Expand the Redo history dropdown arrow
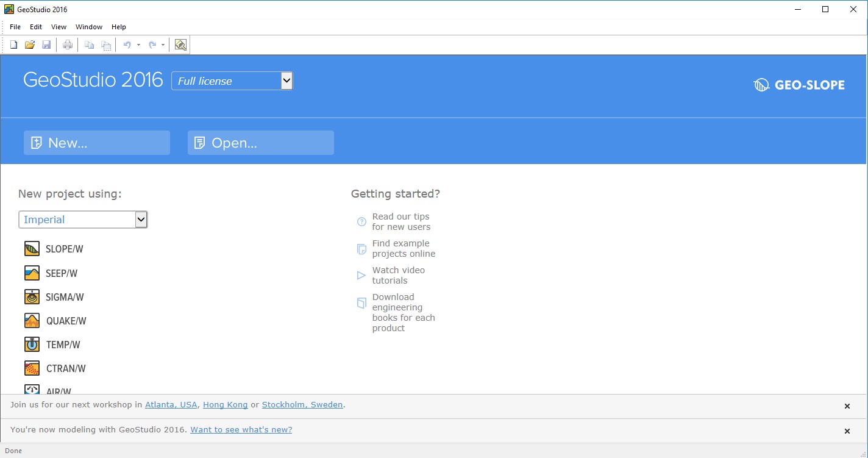Image resolution: width=868 pixels, height=458 pixels. 163,45
